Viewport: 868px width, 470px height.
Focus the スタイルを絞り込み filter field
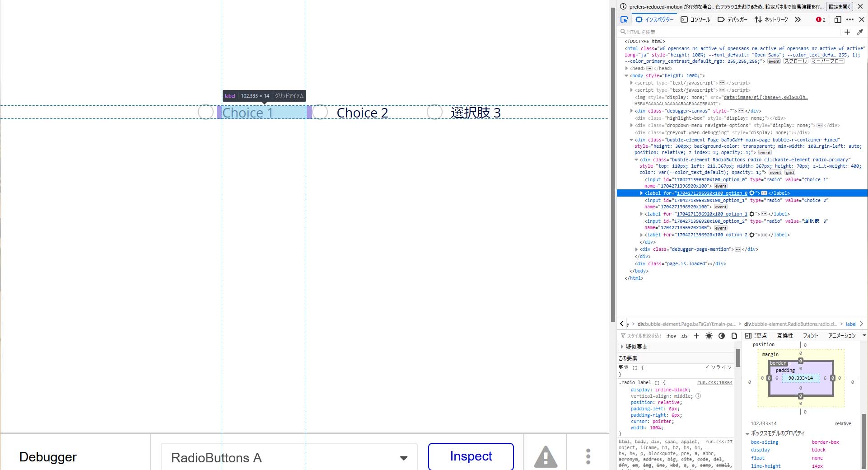641,336
